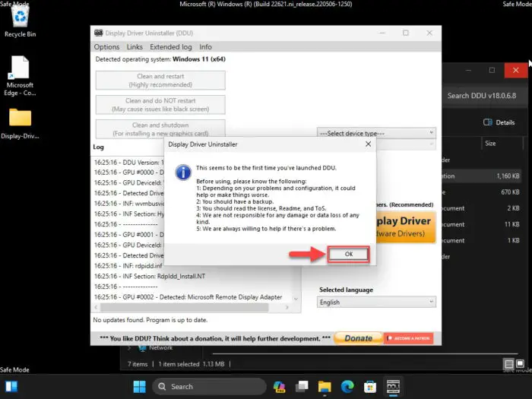
Task: Open the Recycle Bin desktop icon
Action: (20, 21)
